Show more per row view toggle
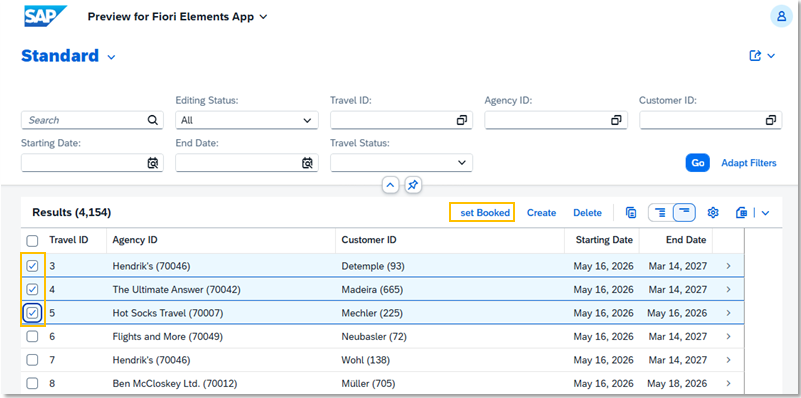 pos(660,213)
